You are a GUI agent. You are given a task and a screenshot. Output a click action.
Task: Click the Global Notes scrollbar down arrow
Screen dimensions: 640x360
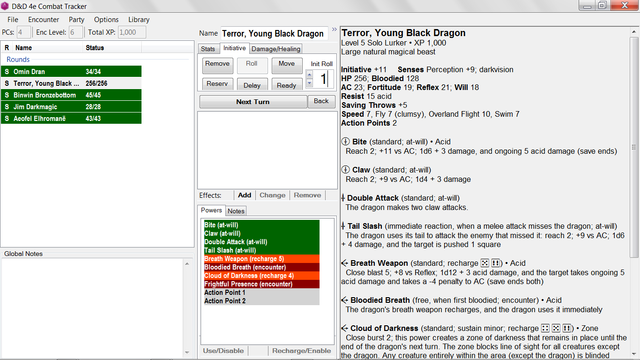pos(187,352)
